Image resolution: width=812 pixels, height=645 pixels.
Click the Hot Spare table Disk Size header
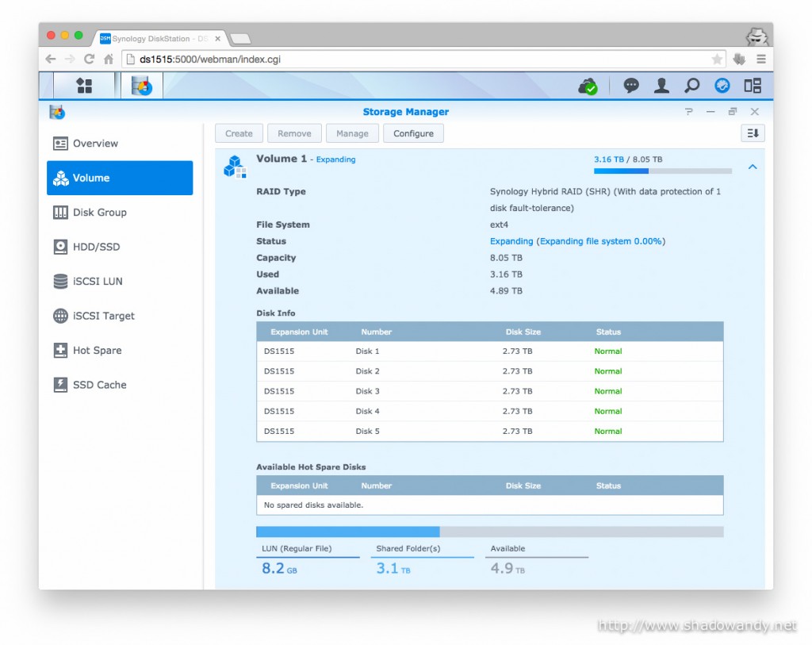point(523,486)
